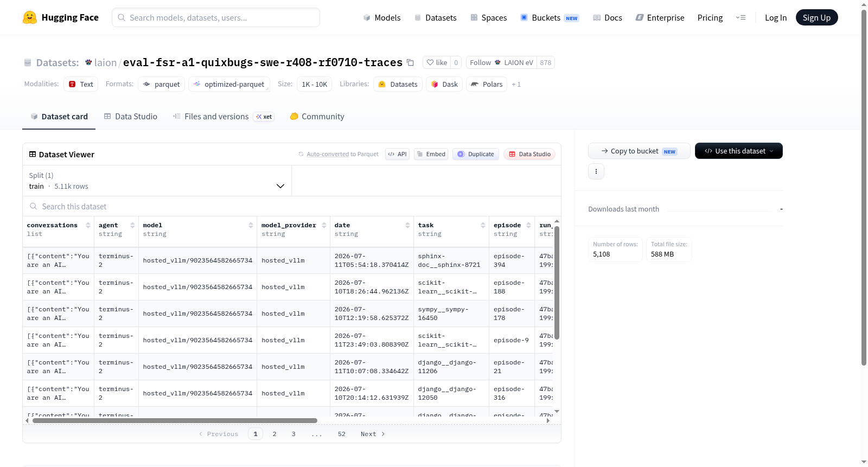Click the Pricing link

[x=710, y=18]
